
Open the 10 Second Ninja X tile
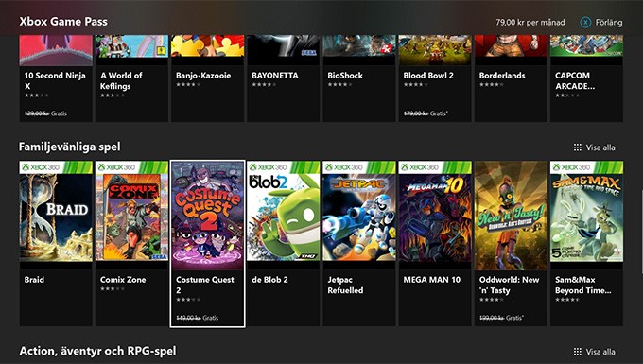(x=56, y=78)
